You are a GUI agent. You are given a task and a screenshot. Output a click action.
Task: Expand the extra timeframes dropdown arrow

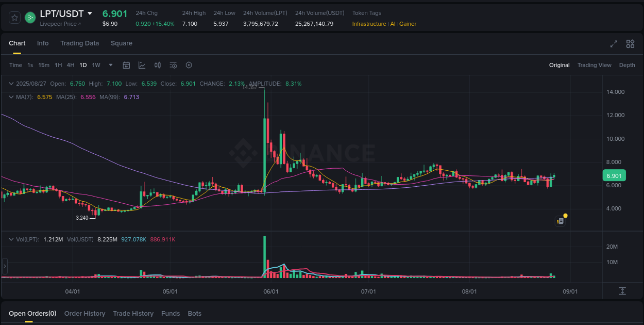point(110,65)
